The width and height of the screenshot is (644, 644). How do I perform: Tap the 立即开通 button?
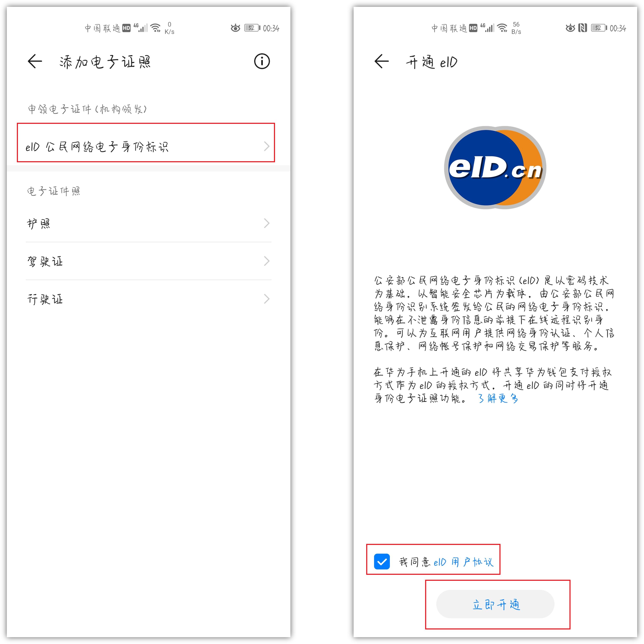point(495,604)
